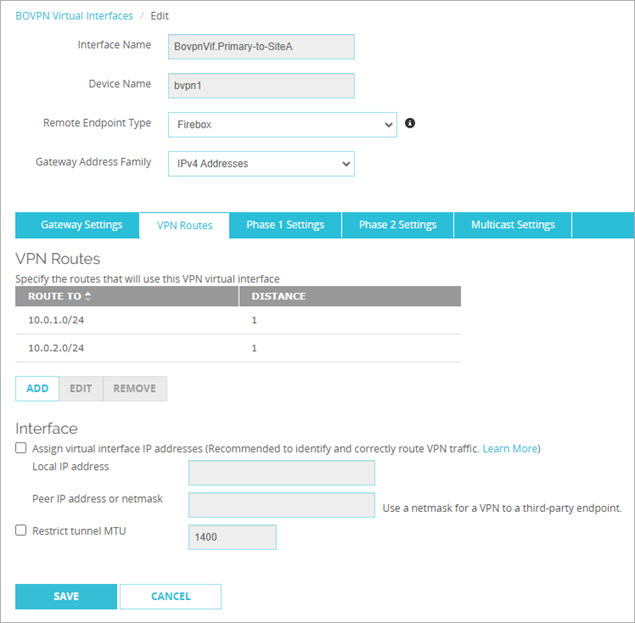Open the Phase 2 Settings tab
Screen dimensions: 635x623
tap(398, 225)
